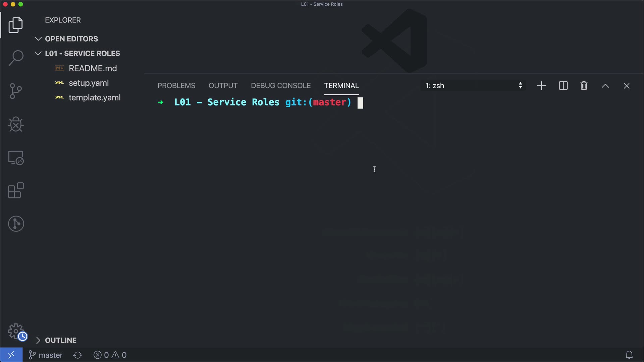This screenshot has width=644, height=362.
Task: Maximize the panel size with chevron
Action: tap(605, 86)
